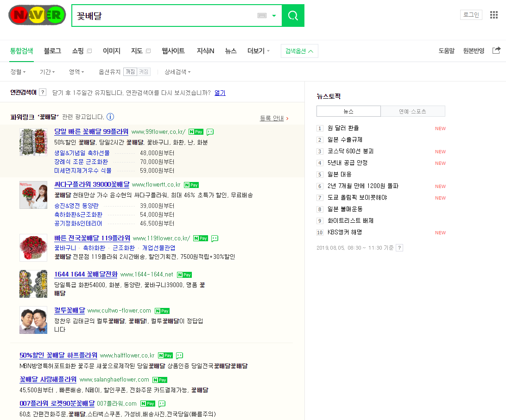Set 옵션유지 to 켜짐
Viewport: 506px width, 420px height.
tap(144, 72)
